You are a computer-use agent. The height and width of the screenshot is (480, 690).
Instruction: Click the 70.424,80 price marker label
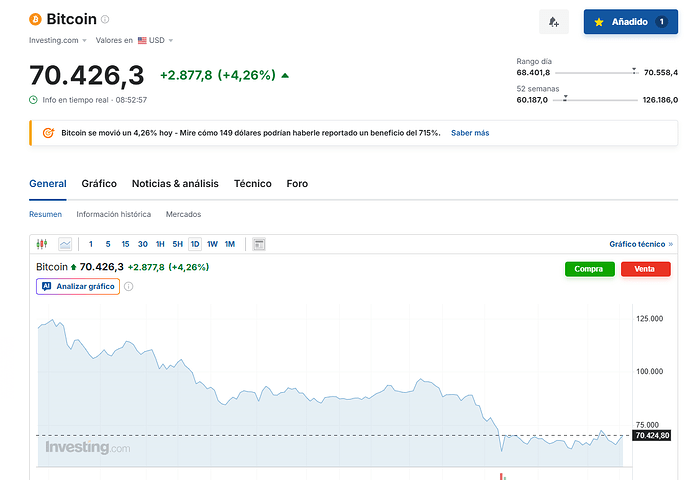(652, 436)
